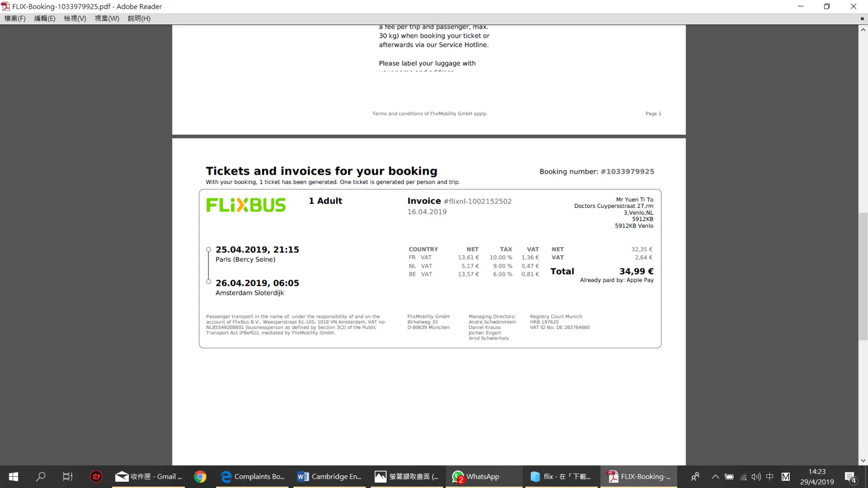Open the volume speaker icon
The height and width of the screenshot is (488, 868).
(x=756, y=477)
